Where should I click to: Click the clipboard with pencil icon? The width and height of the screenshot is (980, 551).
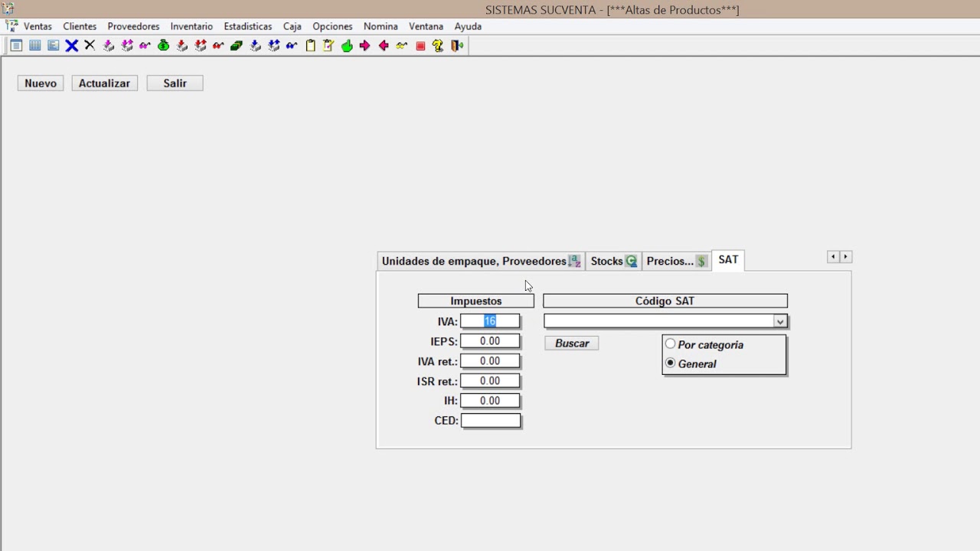(x=328, y=46)
